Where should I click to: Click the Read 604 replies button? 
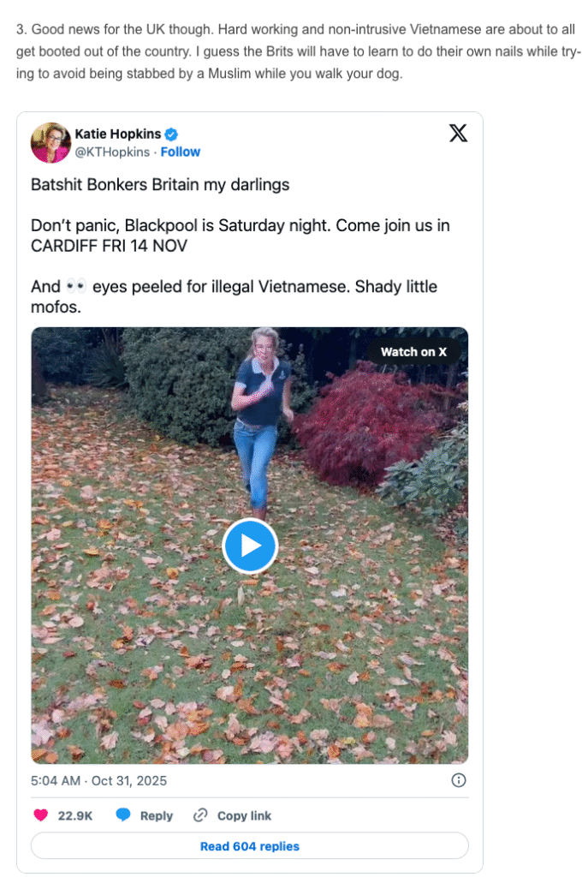(250, 846)
